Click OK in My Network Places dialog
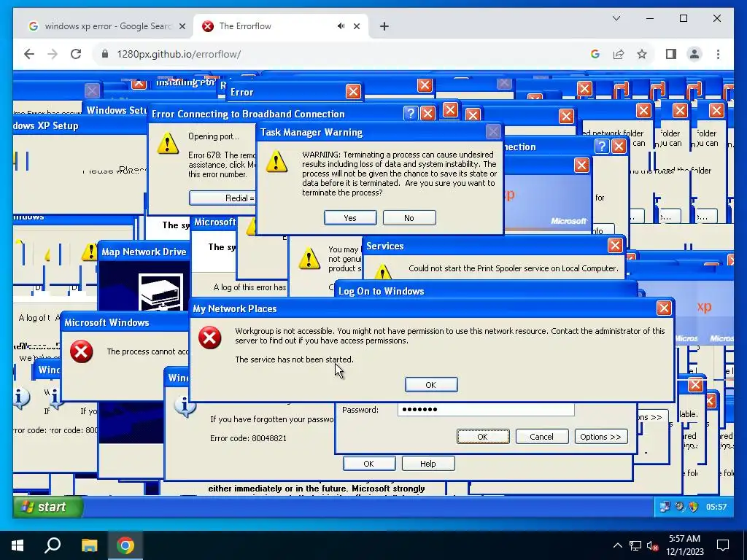 coord(431,385)
